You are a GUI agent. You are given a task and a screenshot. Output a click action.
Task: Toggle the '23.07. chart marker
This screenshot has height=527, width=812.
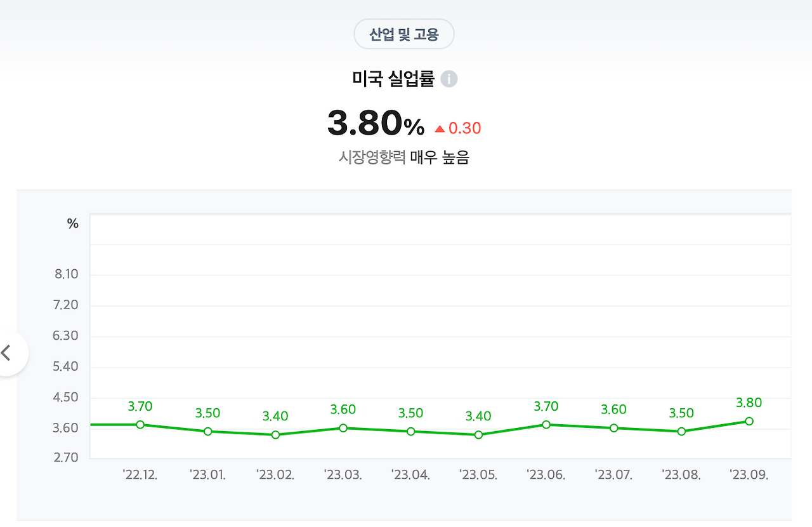coord(613,428)
